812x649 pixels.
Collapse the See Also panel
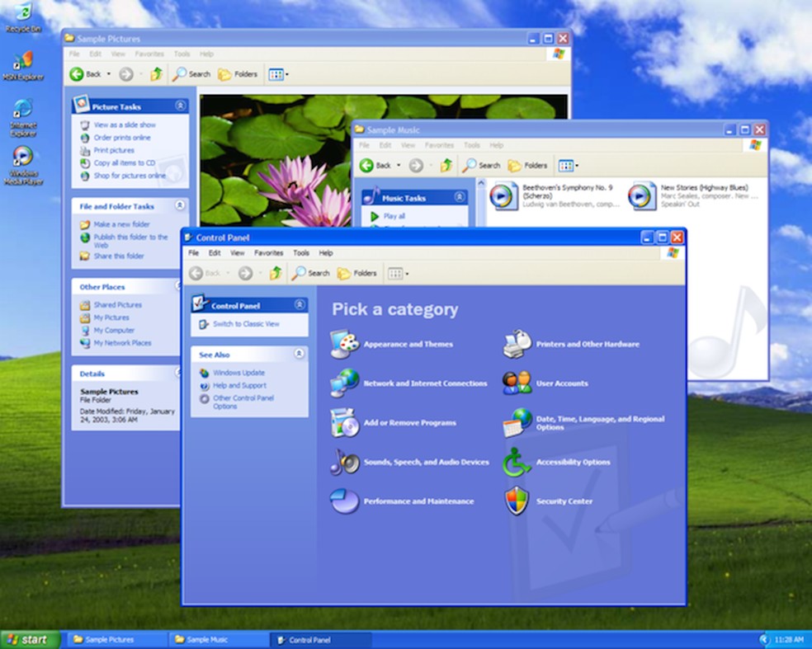pyautogui.click(x=299, y=354)
